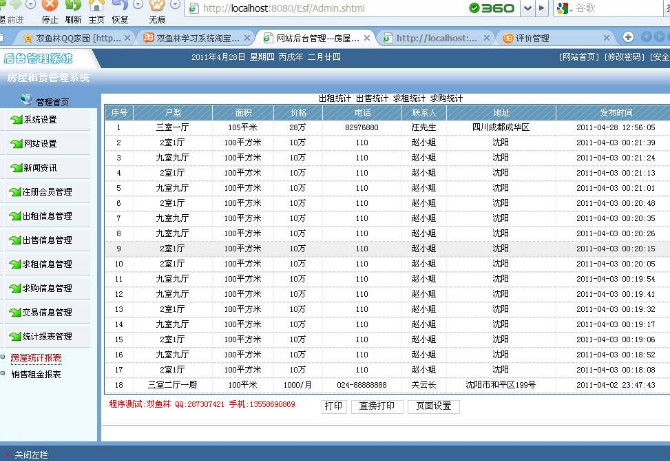Click the green arrow beside 统计报表管理
670x461 pixels.
pos(15,336)
